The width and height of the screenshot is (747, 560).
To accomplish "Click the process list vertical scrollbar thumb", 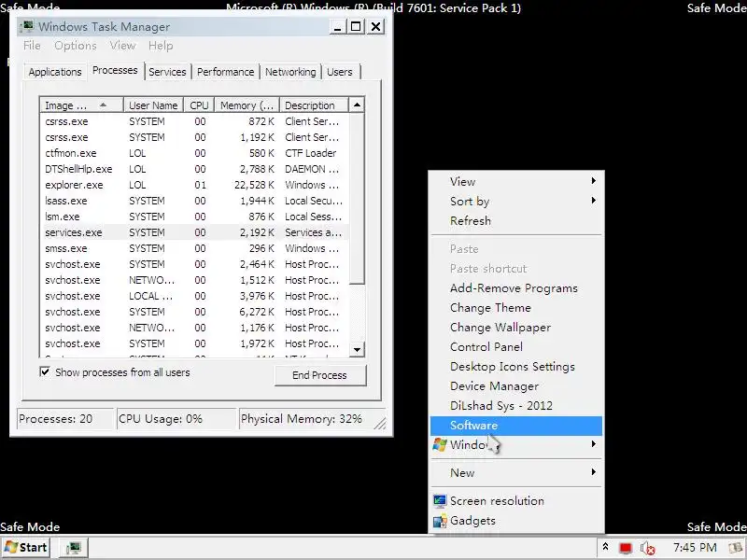I will pyautogui.click(x=357, y=198).
